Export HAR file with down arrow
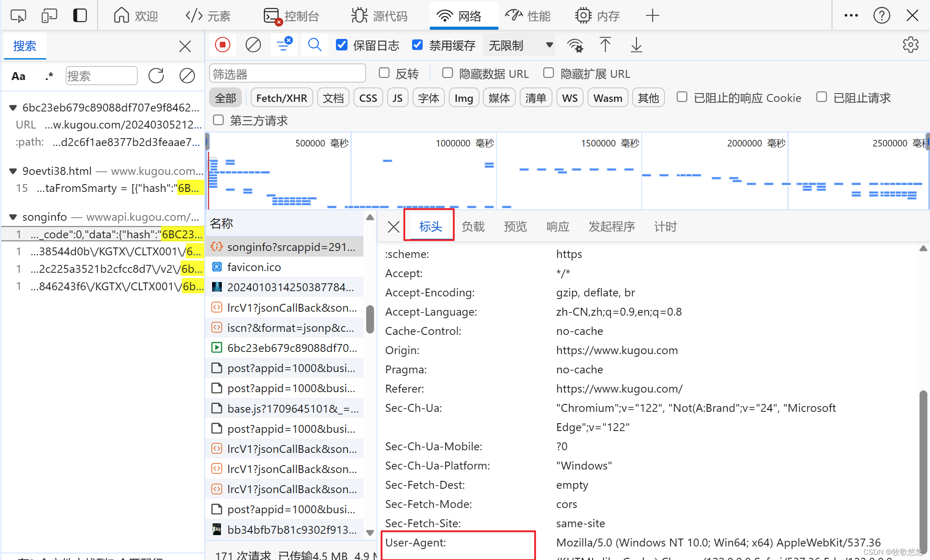 coord(636,45)
